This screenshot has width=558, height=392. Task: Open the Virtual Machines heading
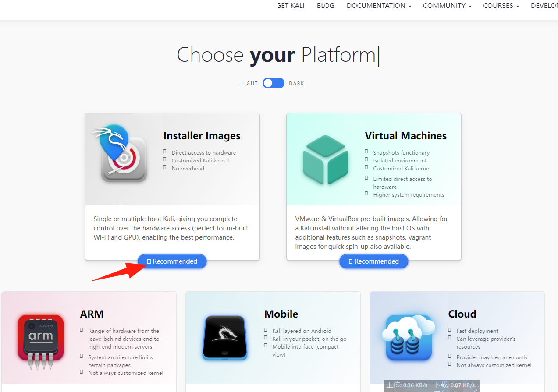[x=405, y=136]
